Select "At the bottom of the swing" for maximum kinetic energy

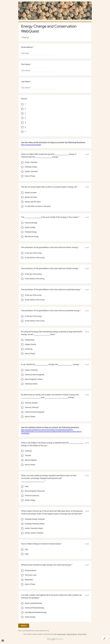point(22,279)
